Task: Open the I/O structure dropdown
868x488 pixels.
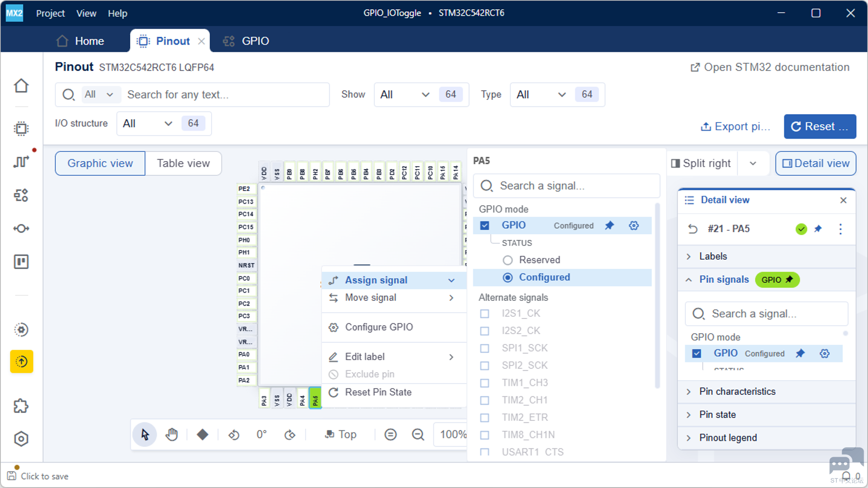Action: point(164,123)
